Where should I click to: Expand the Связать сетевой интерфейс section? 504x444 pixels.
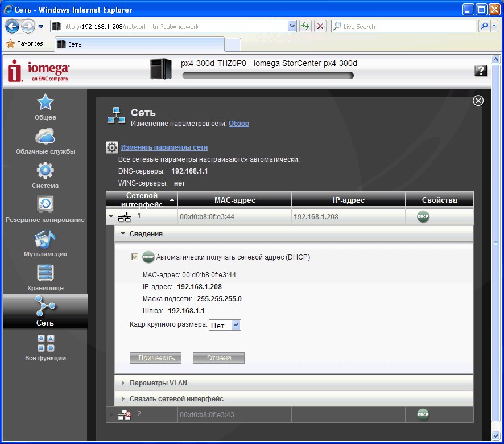coord(176,399)
